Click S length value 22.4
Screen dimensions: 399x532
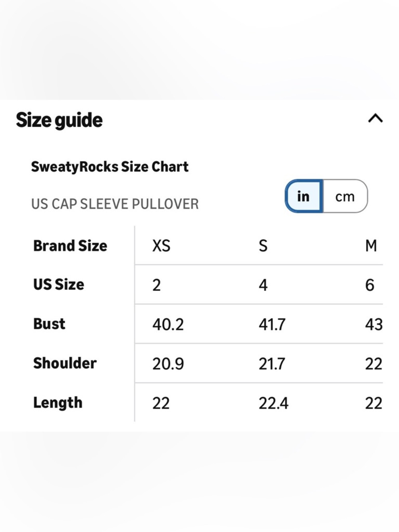click(x=274, y=403)
